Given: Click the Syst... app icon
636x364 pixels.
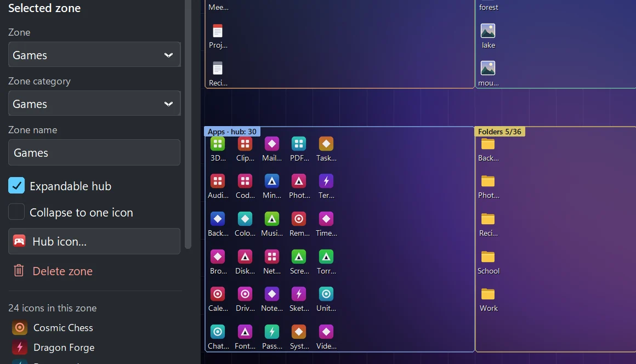Looking at the screenshot, I should [x=299, y=332].
